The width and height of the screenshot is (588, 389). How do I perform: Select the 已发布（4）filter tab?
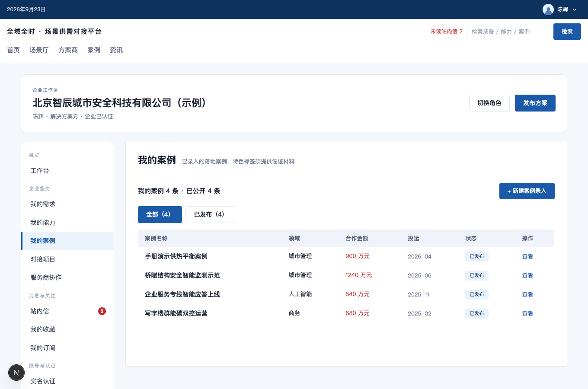tap(211, 214)
